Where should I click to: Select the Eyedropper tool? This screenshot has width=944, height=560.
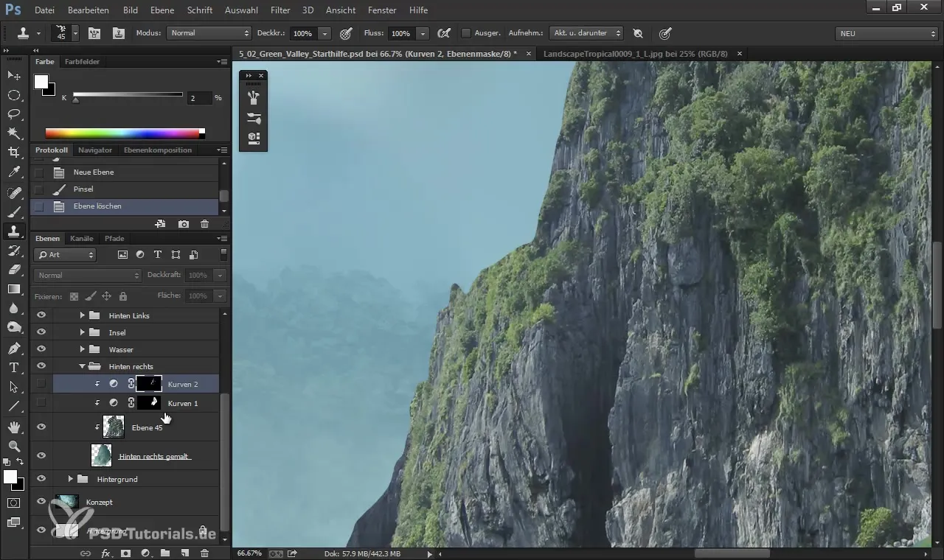(x=13, y=172)
